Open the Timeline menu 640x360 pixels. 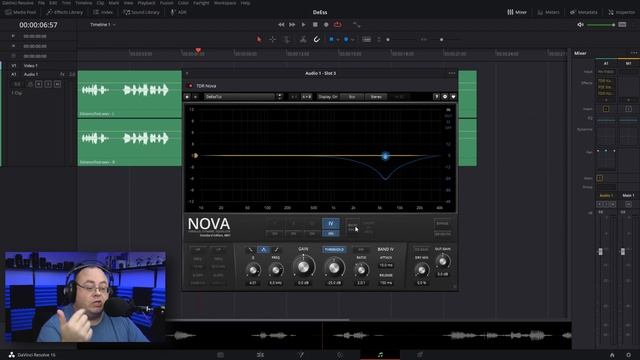(x=83, y=3)
